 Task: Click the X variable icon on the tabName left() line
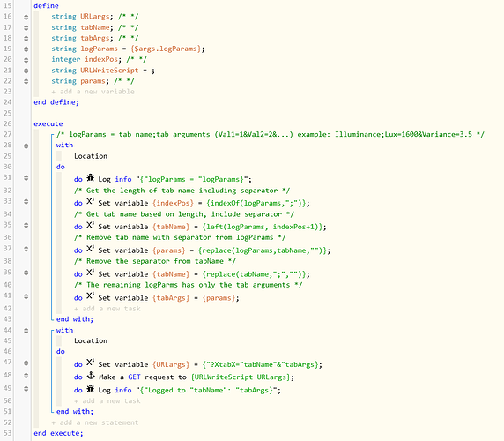coord(90,225)
